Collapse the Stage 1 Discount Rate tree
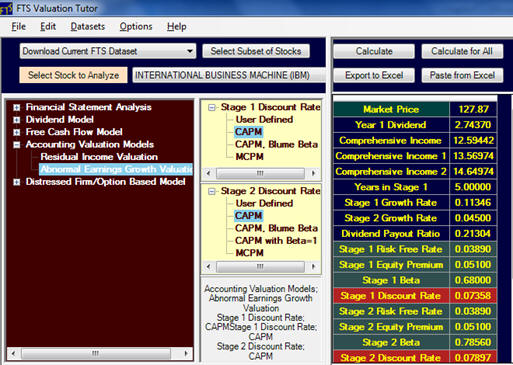The width and height of the screenshot is (513, 365). pos(212,107)
